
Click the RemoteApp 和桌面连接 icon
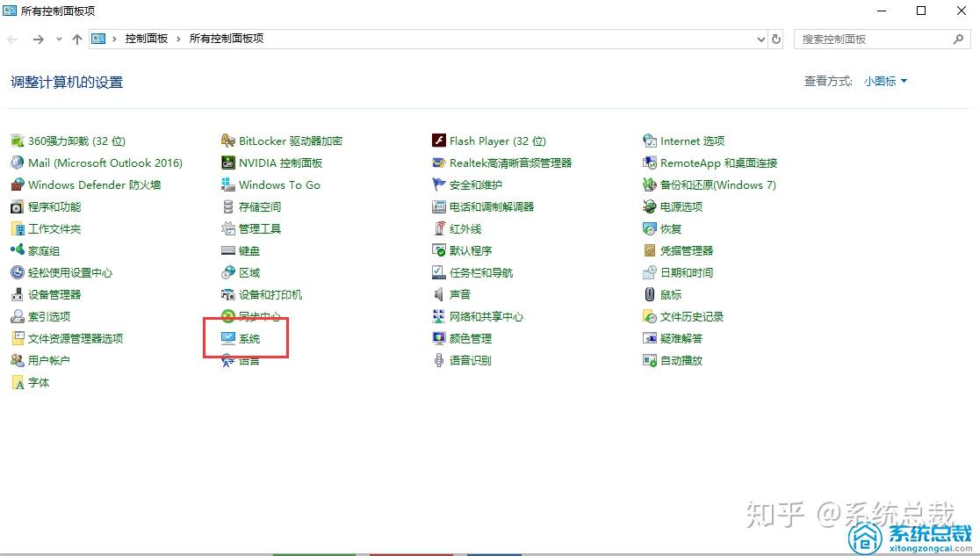coord(649,162)
